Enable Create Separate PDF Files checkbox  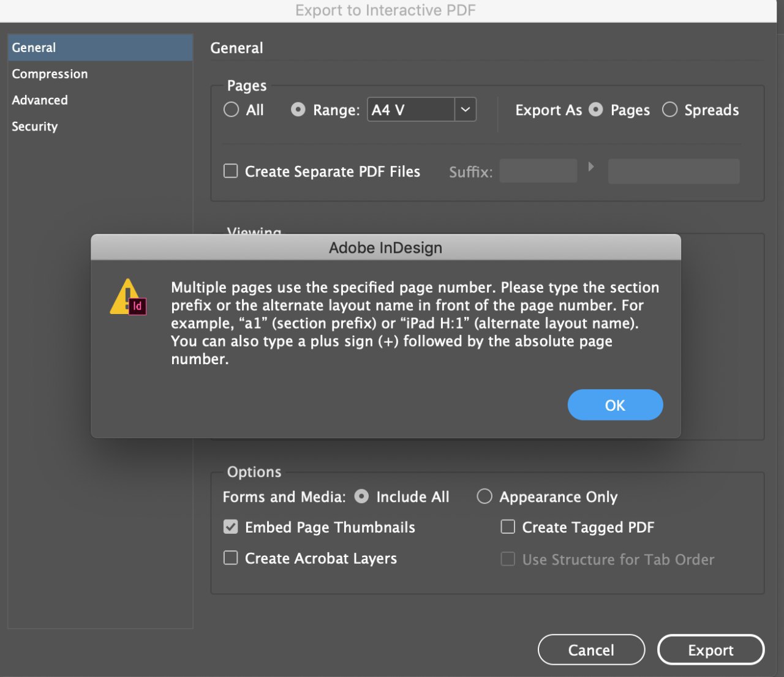230,171
